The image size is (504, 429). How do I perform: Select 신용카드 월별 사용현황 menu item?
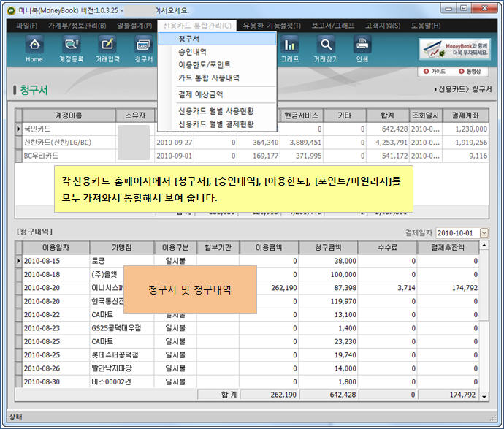[x=215, y=111]
